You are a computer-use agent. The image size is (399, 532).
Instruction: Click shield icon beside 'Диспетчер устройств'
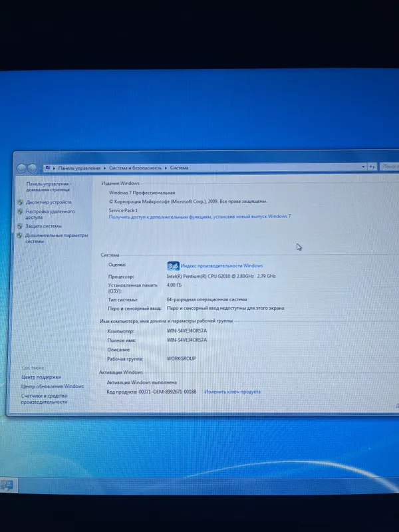(x=21, y=202)
